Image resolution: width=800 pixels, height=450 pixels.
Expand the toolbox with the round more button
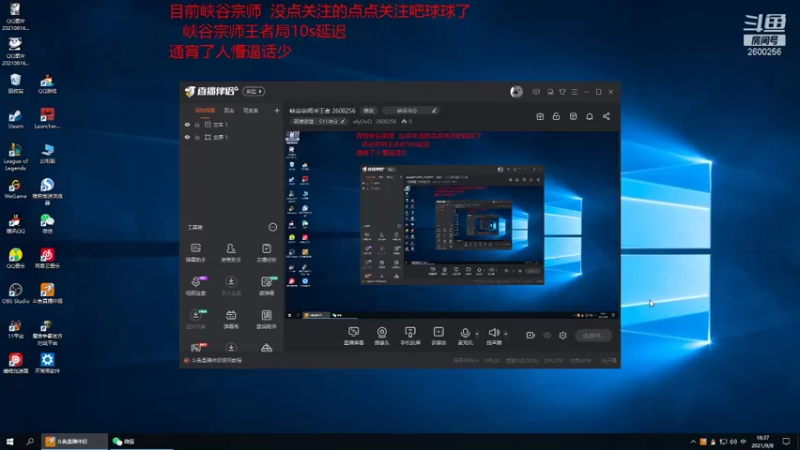tap(272, 227)
